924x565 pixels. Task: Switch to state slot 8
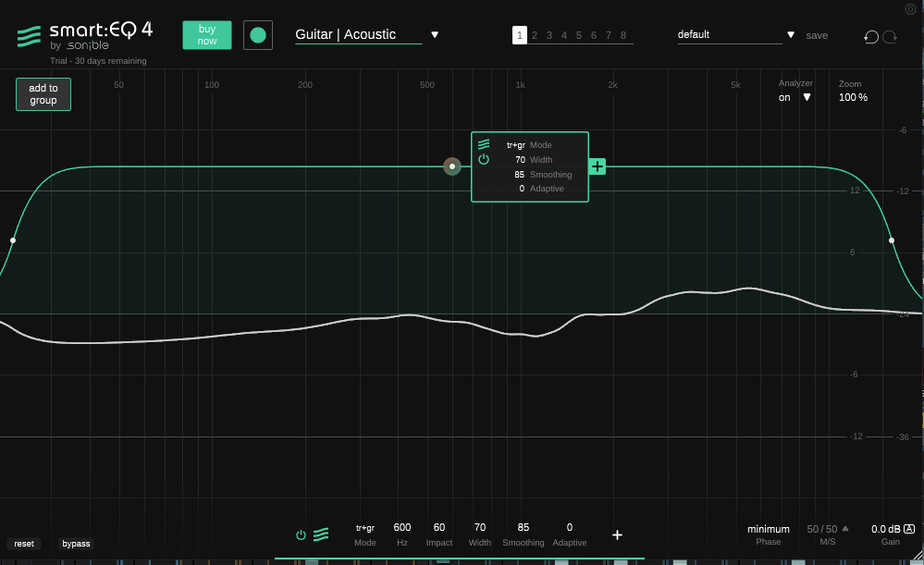(623, 35)
